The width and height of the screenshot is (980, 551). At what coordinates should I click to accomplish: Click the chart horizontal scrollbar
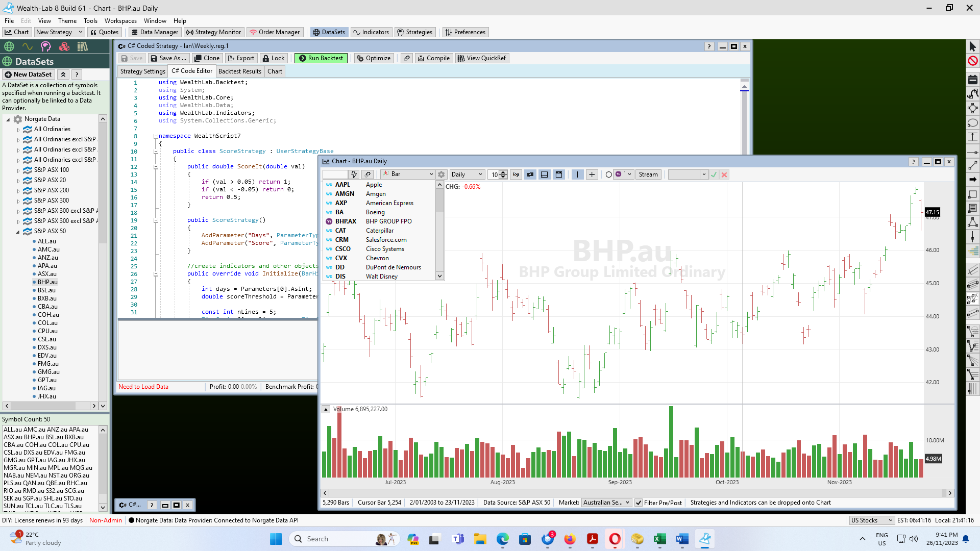pos(635,493)
